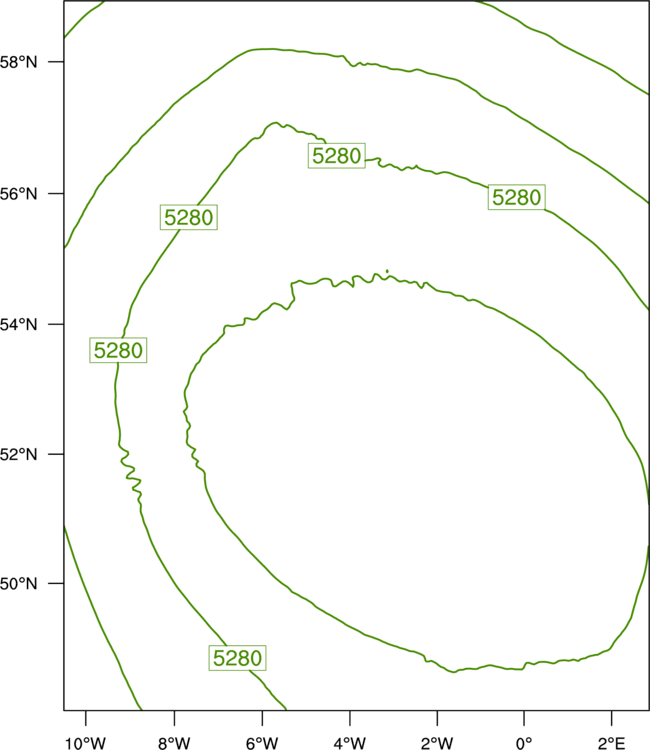Select the lowest 5280 label above 6°W
The height and width of the screenshot is (750, 650).
[x=237, y=658]
